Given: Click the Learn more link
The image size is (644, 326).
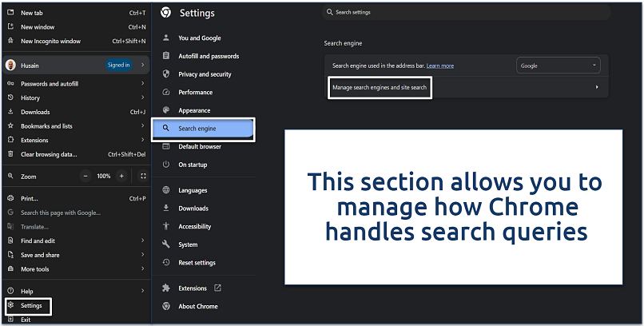Looking at the screenshot, I should (x=440, y=66).
